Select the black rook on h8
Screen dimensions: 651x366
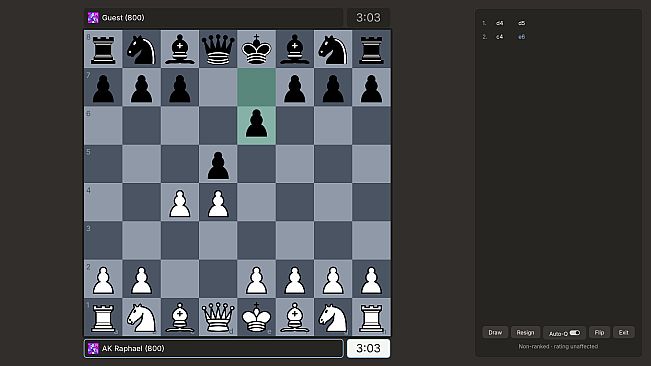tap(371, 49)
